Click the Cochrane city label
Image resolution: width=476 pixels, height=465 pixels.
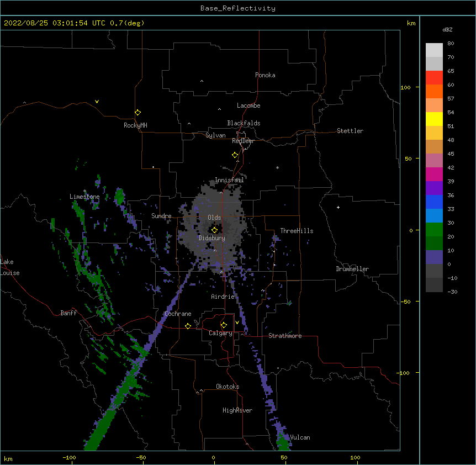point(178,314)
